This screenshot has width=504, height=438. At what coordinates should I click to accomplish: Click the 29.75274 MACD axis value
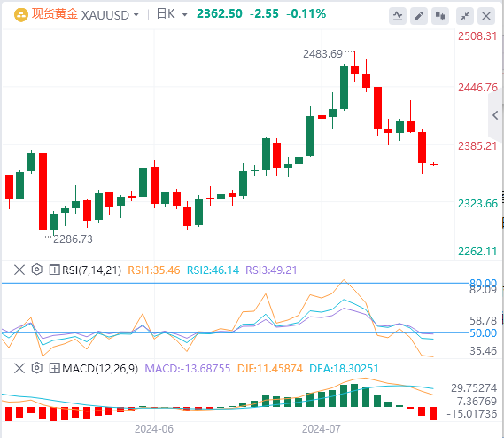point(474,388)
